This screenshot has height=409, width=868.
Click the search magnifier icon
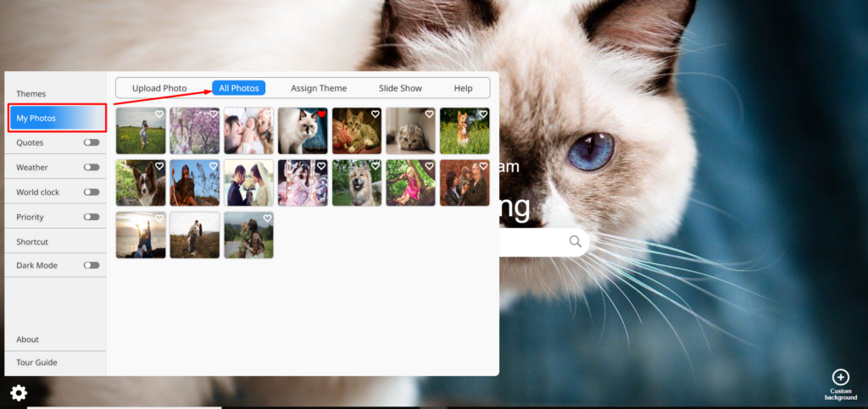pyautogui.click(x=576, y=242)
